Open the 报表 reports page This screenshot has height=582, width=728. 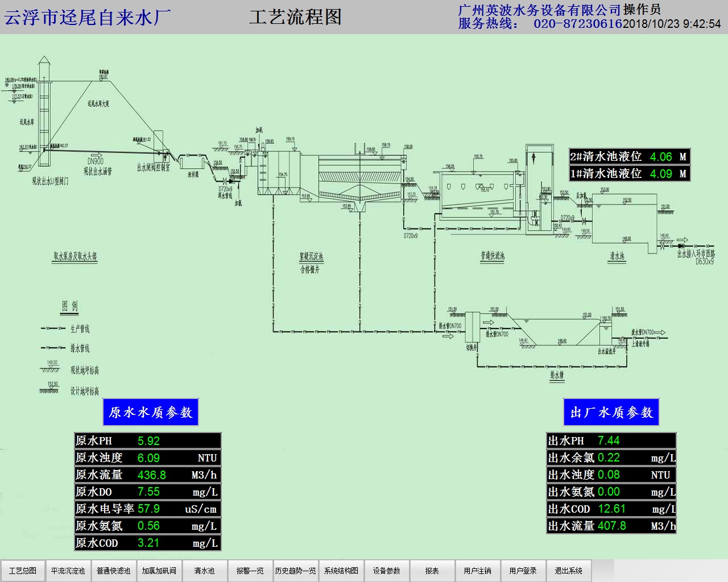point(432,571)
